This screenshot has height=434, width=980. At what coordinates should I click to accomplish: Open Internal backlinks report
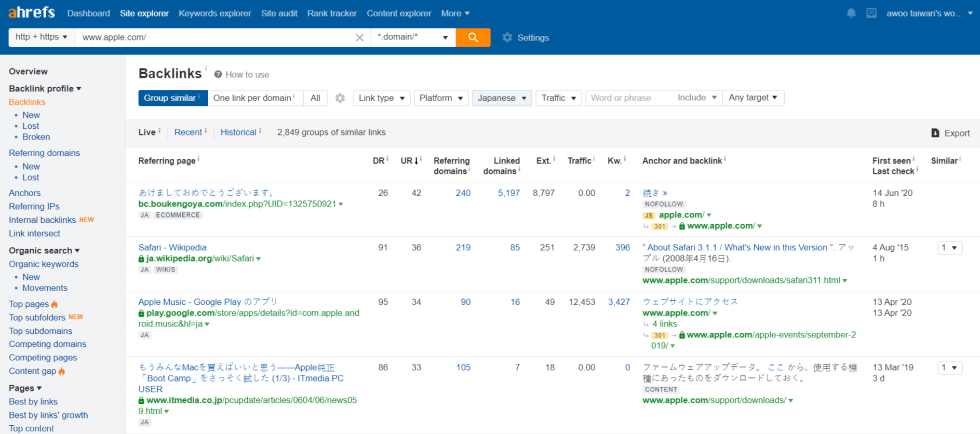[x=43, y=220]
